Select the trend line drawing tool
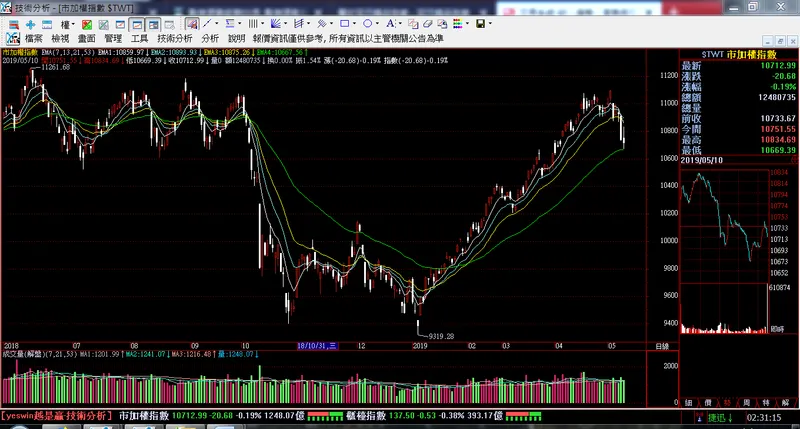The height and width of the screenshot is (429, 800). 207,23
